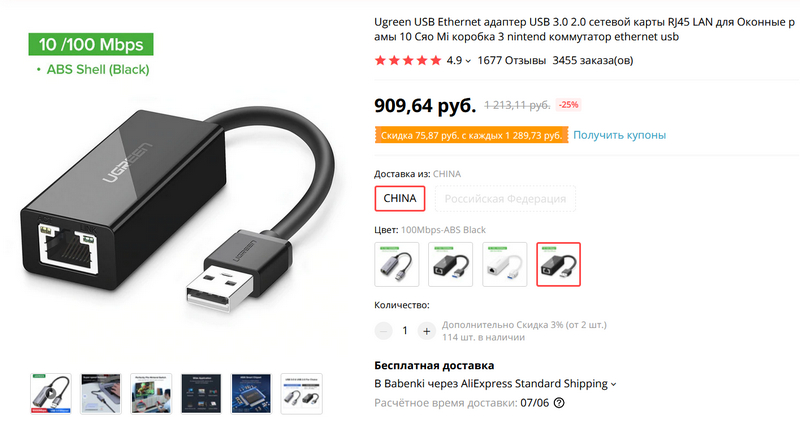Viewport: 800px width, 422px height.
Task: Increase quantity with the plus button
Action: pyautogui.click(x=427, y=331)
